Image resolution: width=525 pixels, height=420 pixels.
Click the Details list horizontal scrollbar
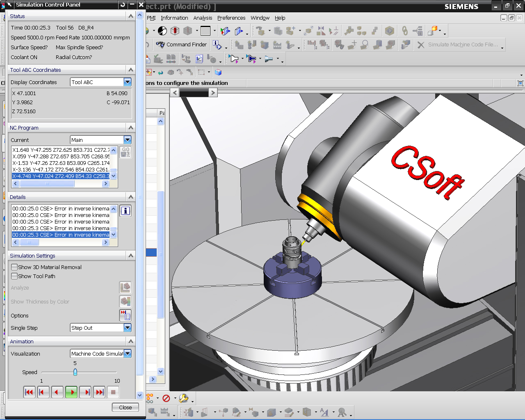tap(61, 242)
